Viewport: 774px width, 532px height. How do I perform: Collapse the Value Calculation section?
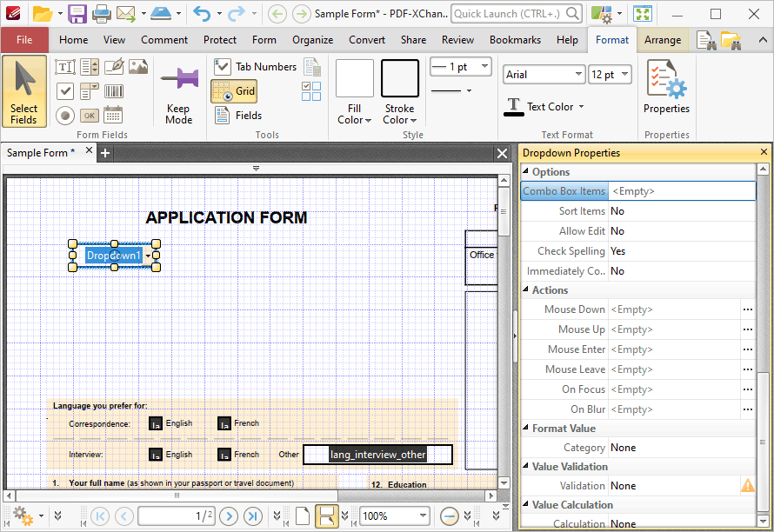525,504
